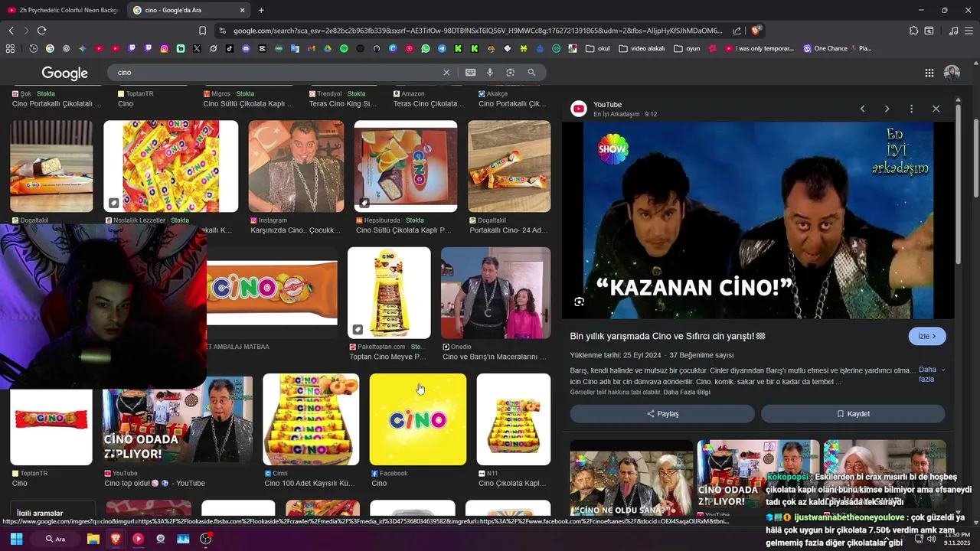This screenshot has width=980, height=551.
Task: Open the Instagram bookmark icon
Action: (x=164, y=48)
